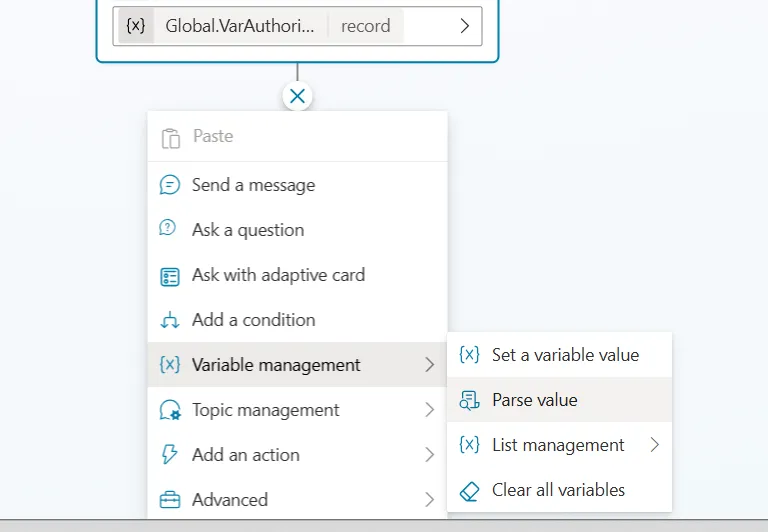The height and width of the screenshot is (532, 768).
Task: Expand chevron beside Advanced
Action: (x=430, y=500)
